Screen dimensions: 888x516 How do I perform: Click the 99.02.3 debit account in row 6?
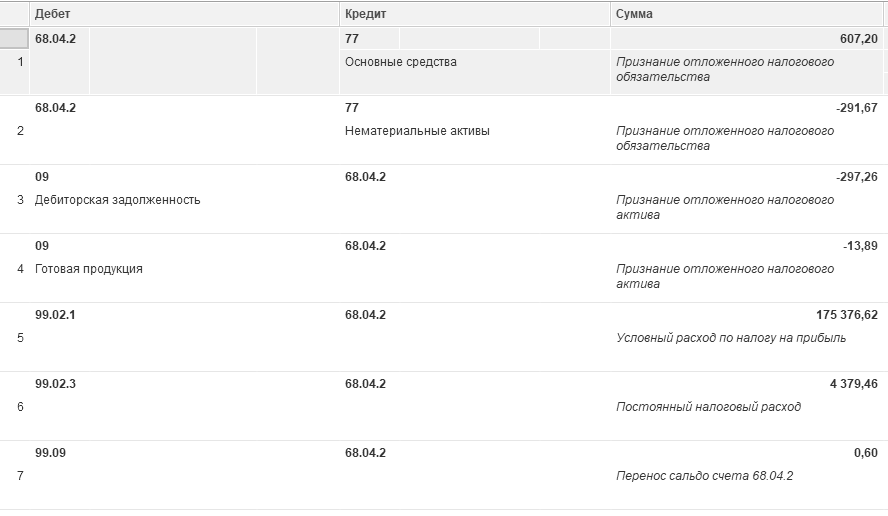pyautogui.click(x=55, y=384)
